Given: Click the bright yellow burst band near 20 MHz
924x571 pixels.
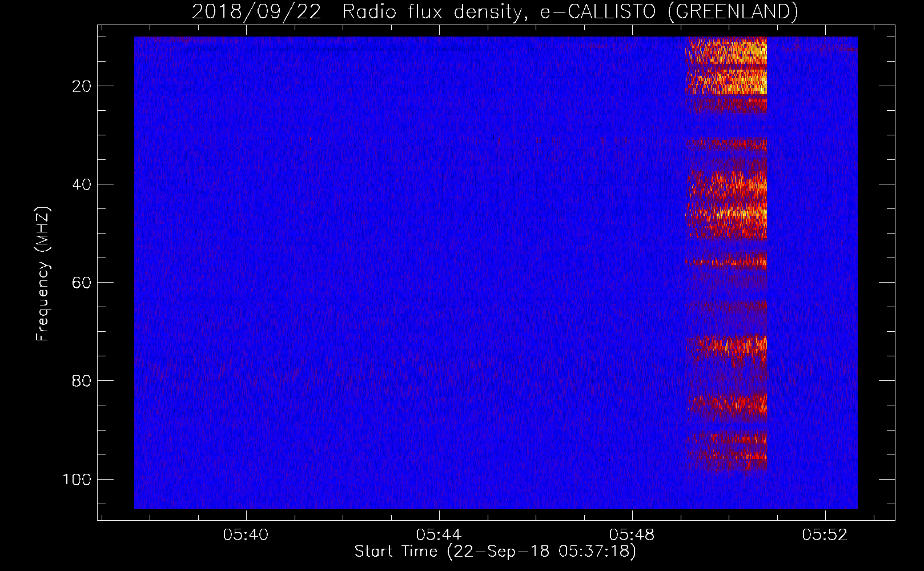Looking at the screenshot, I should [726, 82].
